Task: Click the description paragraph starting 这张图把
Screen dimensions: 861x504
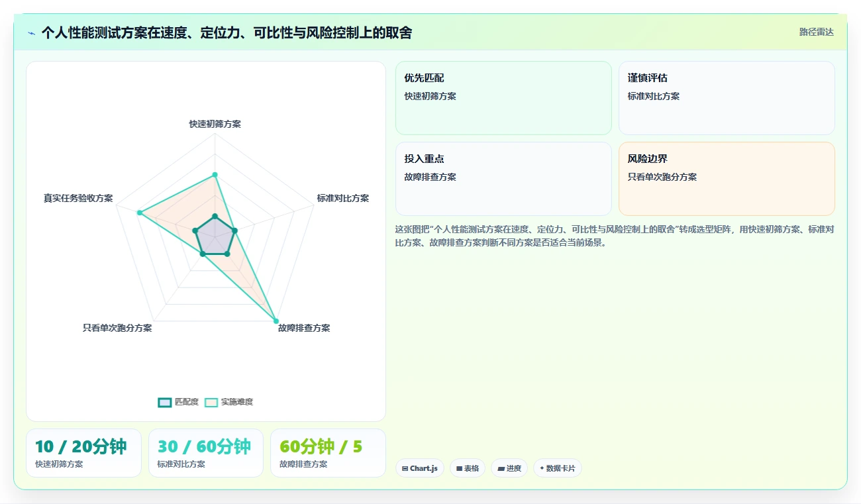Action: click(x=615, y=236)
